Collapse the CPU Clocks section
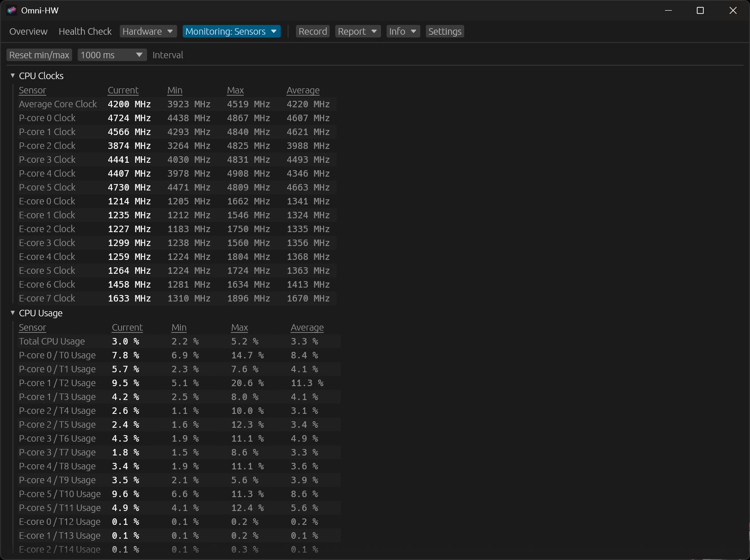The width and height of the screenshot is (750, 560). pos(12,75)
